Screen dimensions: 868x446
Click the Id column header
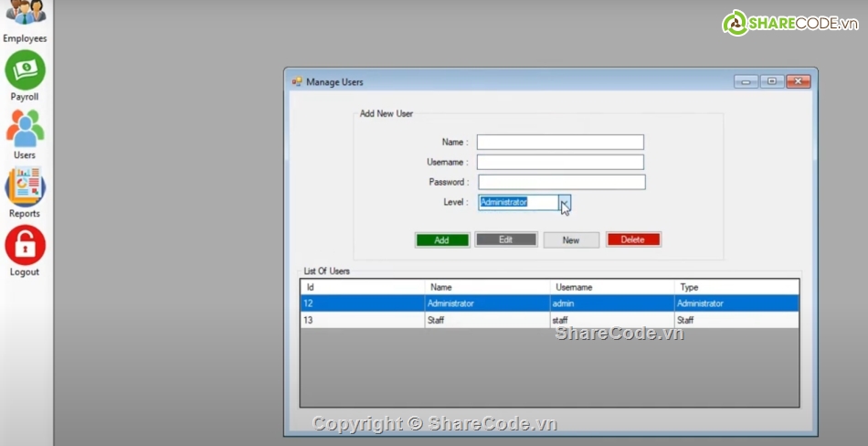(363, 287)
